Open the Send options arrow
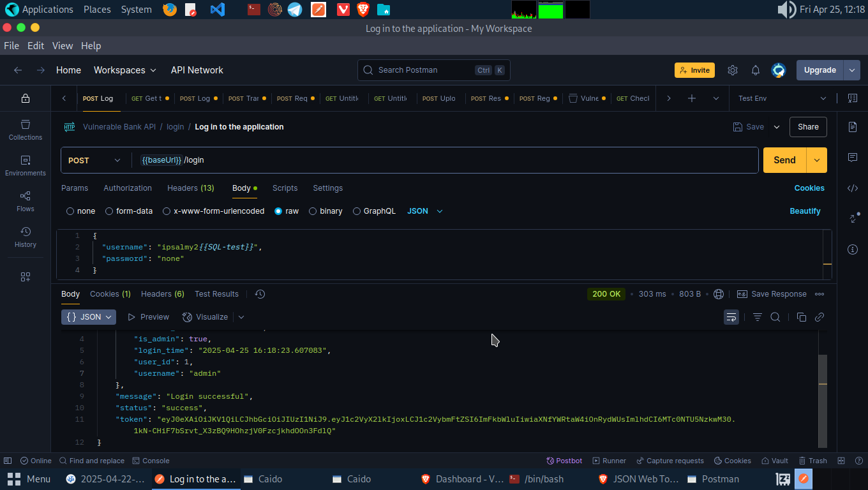 point(817,160)
